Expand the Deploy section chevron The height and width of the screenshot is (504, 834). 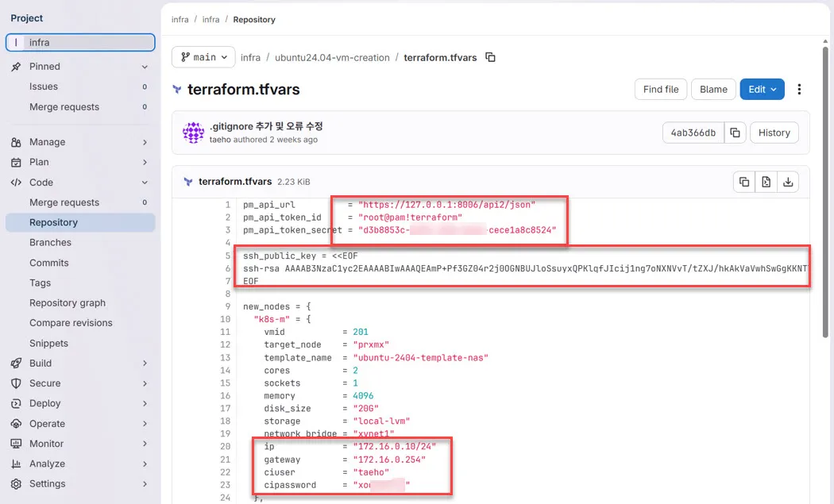[145, 403]
